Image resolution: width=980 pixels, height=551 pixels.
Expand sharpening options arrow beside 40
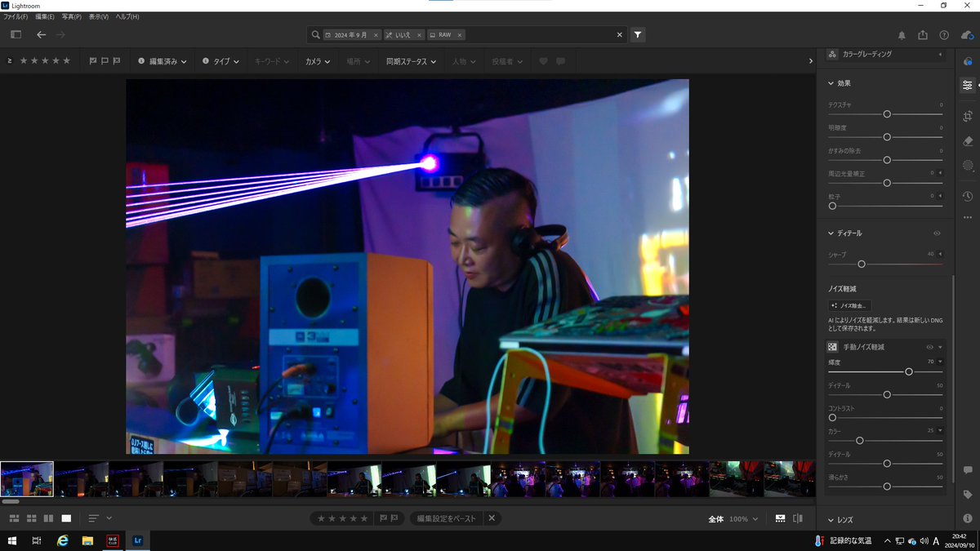(x=940, y=254)
